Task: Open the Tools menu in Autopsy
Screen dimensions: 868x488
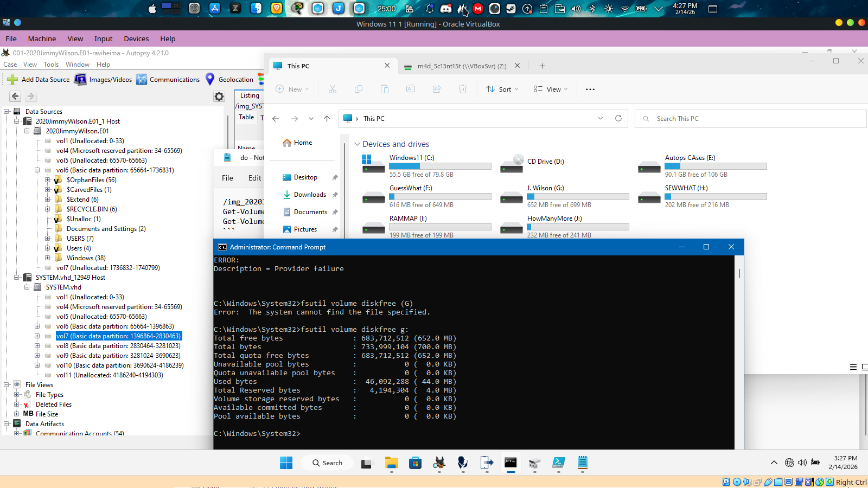Action: [51, 65]
